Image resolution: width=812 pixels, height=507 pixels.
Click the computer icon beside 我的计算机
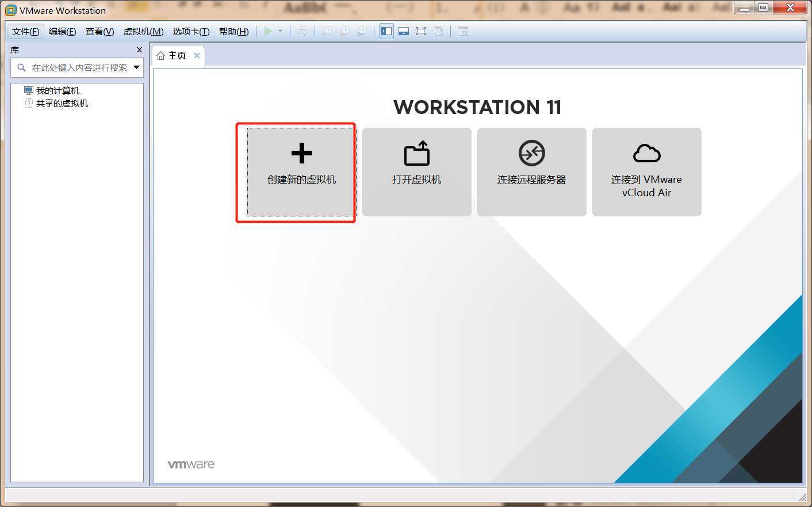[x=29, y=90]
